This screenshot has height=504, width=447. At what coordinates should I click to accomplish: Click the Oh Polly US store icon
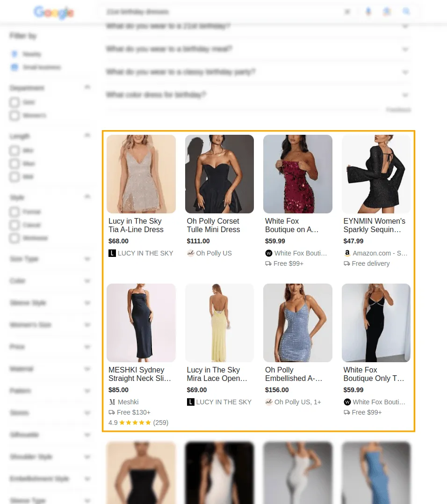191,253
